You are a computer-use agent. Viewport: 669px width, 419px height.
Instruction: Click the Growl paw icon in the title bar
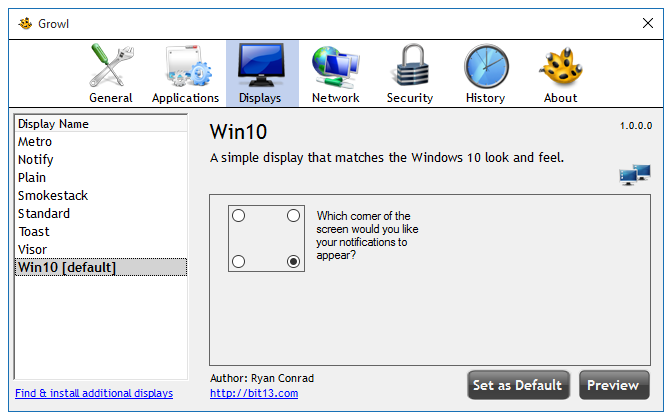(25, 23)
